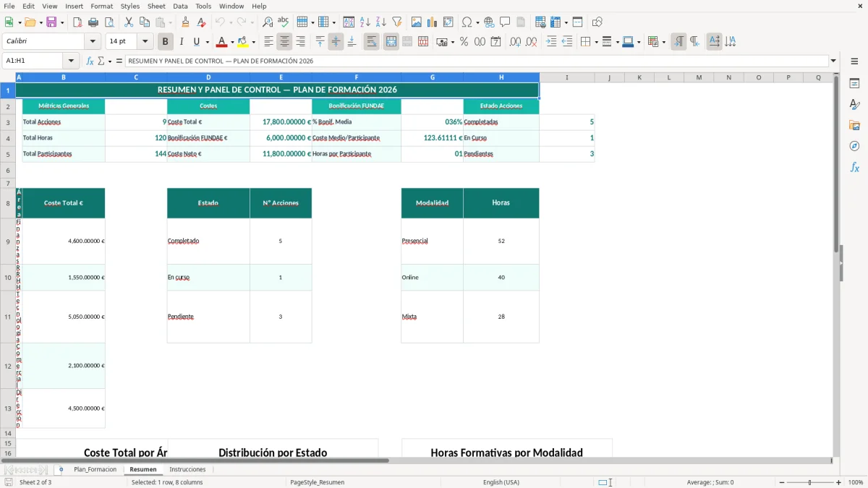Open the sidebar Properties deck
Viewport: 868px width, 488px height.
point(854,83)
